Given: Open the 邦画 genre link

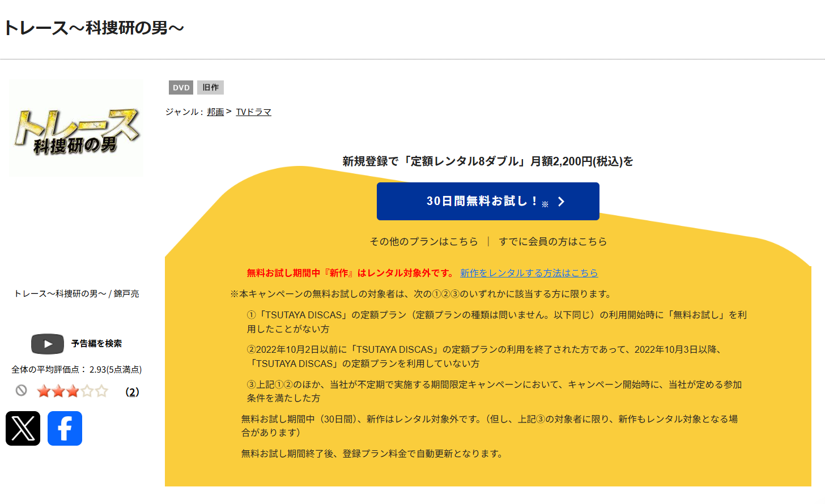Looking at the screenshot, I should coord(215,112).
